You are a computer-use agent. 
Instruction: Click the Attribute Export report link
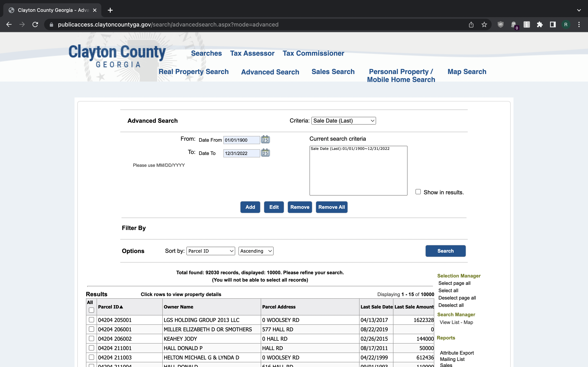[457, 353]
